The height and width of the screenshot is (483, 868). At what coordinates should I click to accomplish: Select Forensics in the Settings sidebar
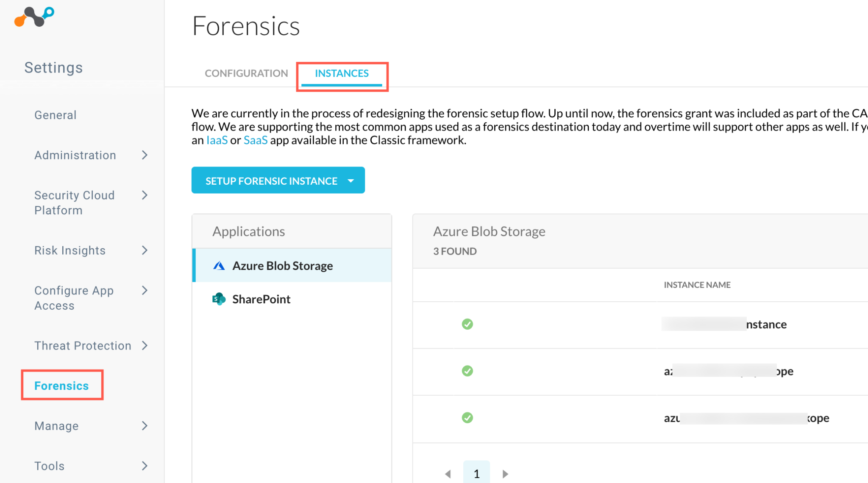tap(61, 386)
